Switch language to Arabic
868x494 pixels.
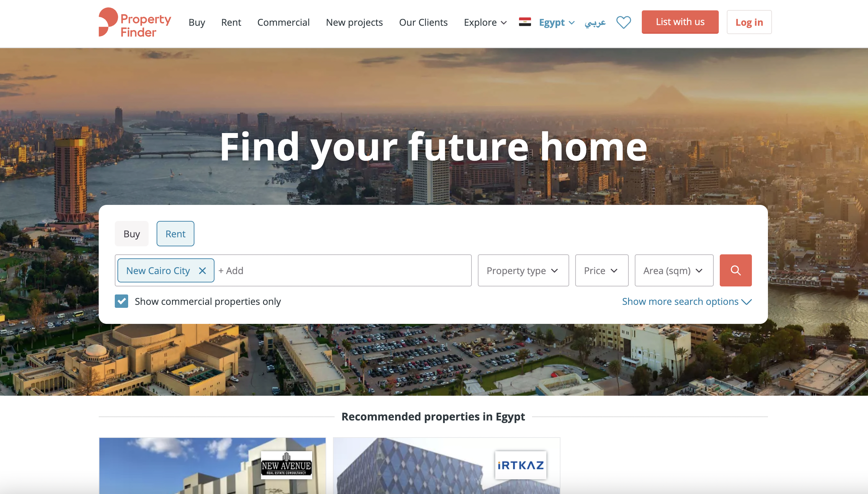tap(595, 23)
